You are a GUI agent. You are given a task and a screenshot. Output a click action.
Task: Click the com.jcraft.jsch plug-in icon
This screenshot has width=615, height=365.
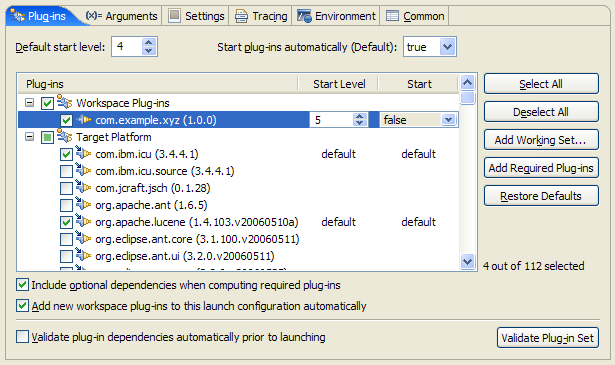[83, 187]
